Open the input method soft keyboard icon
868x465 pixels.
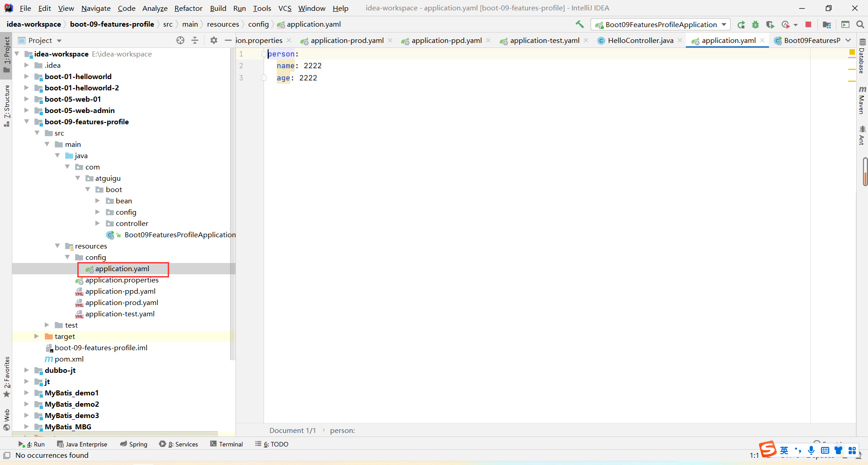tap(825, 450)
